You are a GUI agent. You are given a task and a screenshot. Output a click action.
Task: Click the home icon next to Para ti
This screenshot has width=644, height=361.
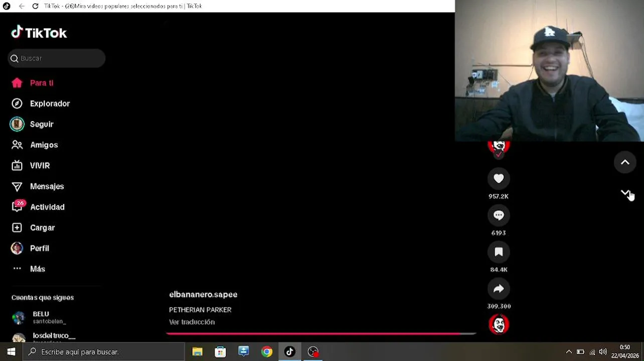coord(17,83)
